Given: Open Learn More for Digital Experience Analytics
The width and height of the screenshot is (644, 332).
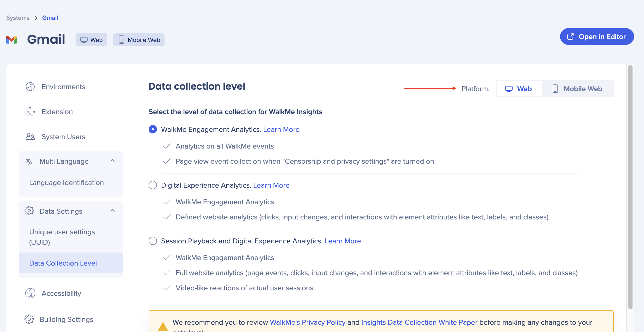Looking at the screenshot, I should pos(271,185).
